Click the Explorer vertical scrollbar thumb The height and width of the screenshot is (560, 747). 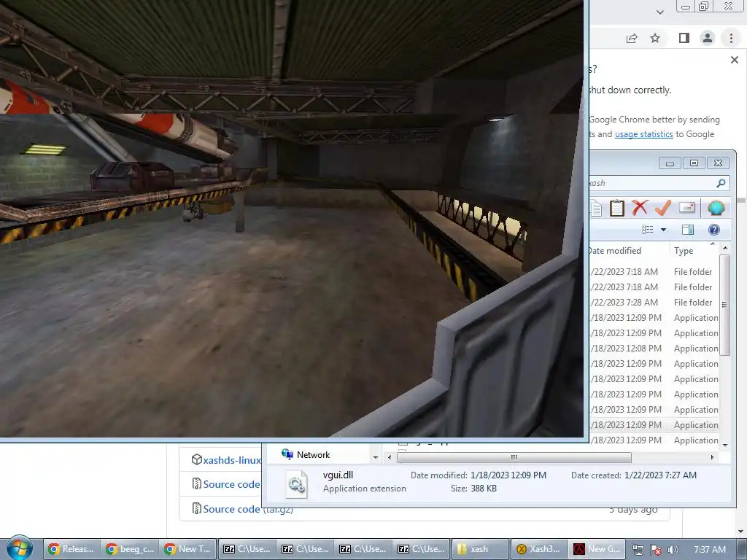(x=724, y=305)
